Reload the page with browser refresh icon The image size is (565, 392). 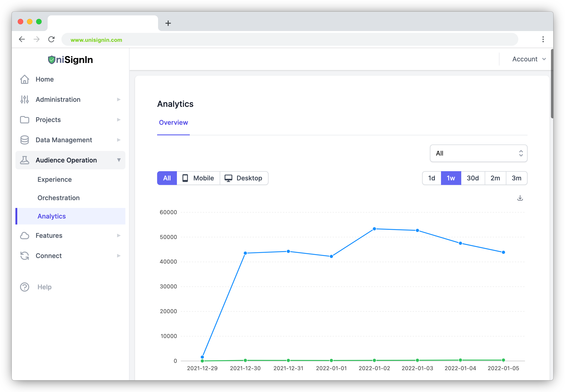pos(51,39)
